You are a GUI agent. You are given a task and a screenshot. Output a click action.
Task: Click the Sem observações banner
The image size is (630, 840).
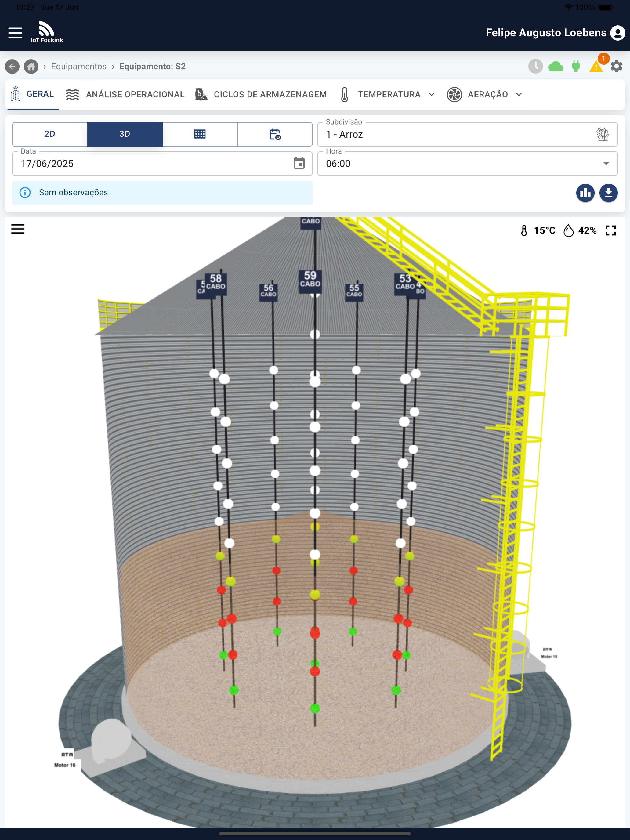click(x=162, y=193)
